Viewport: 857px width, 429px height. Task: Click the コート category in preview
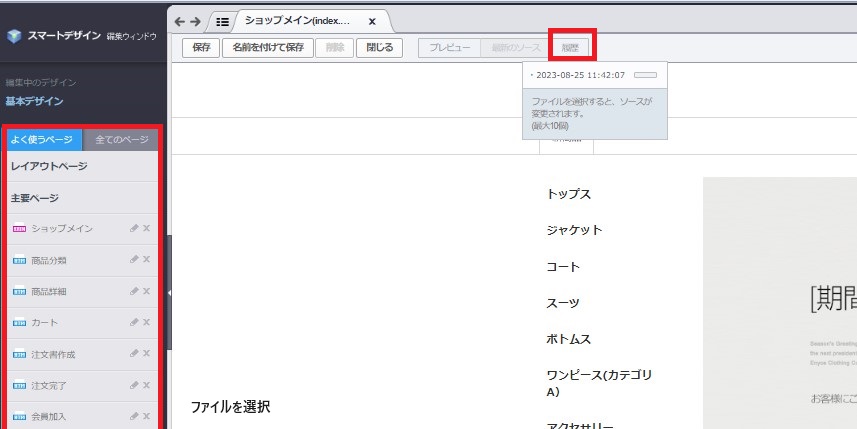click(563, 267)
